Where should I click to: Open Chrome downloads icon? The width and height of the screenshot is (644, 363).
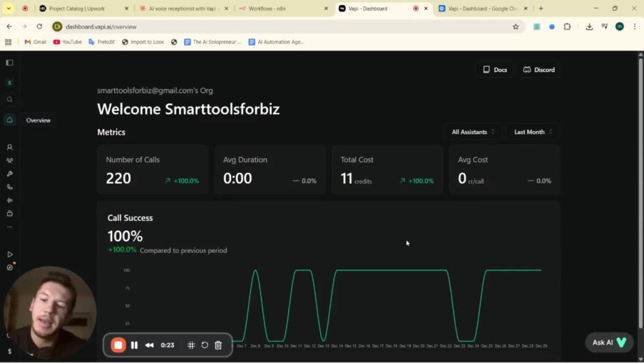point(589,26)
